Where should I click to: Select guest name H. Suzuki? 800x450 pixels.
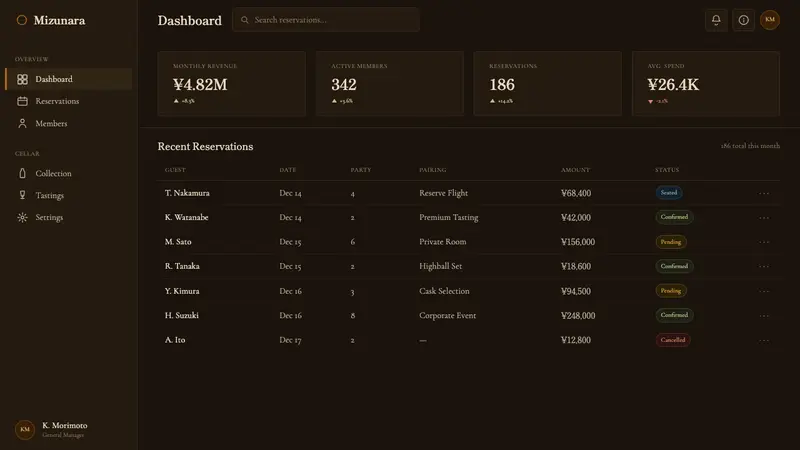tap(182, 315)
